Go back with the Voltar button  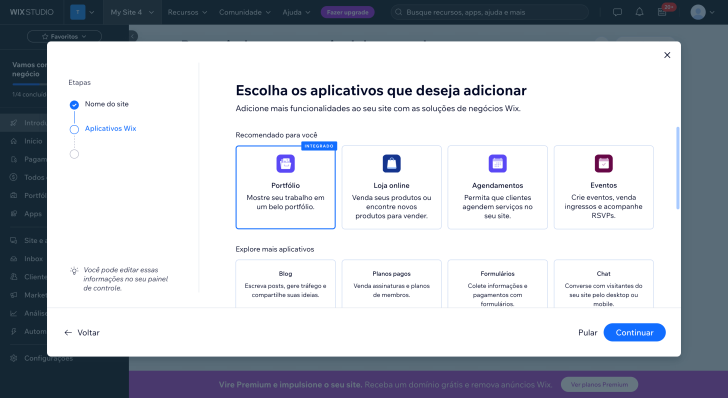82,333
